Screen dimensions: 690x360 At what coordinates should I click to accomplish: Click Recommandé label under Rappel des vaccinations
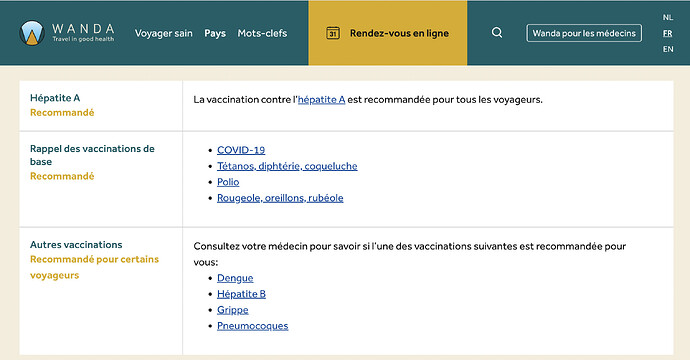tap(62, 176)
